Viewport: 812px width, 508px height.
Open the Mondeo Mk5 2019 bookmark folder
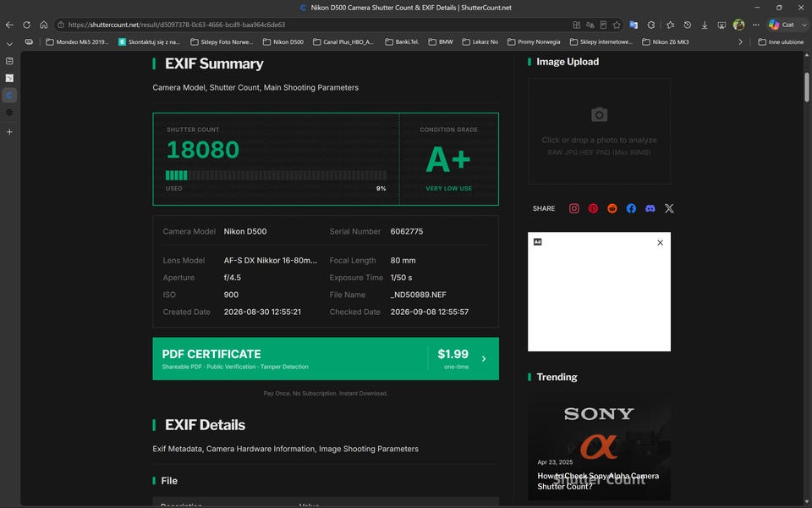(77, 42)
